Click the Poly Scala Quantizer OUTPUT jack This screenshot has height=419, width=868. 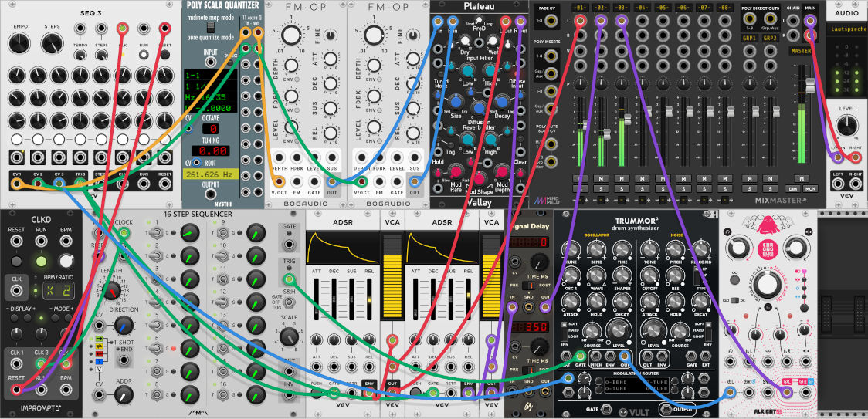tap(210, 194)
